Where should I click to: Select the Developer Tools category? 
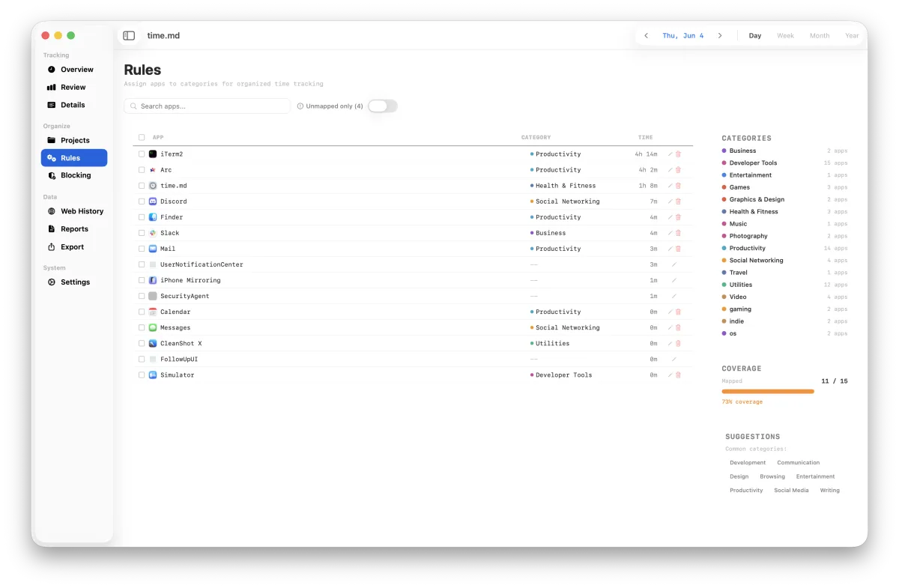784,163
